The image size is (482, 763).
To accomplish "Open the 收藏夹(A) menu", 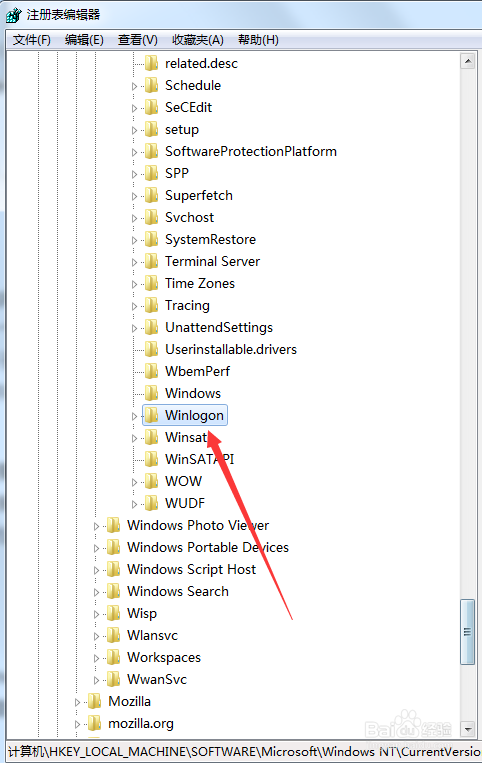I will [x=197, y=40].
